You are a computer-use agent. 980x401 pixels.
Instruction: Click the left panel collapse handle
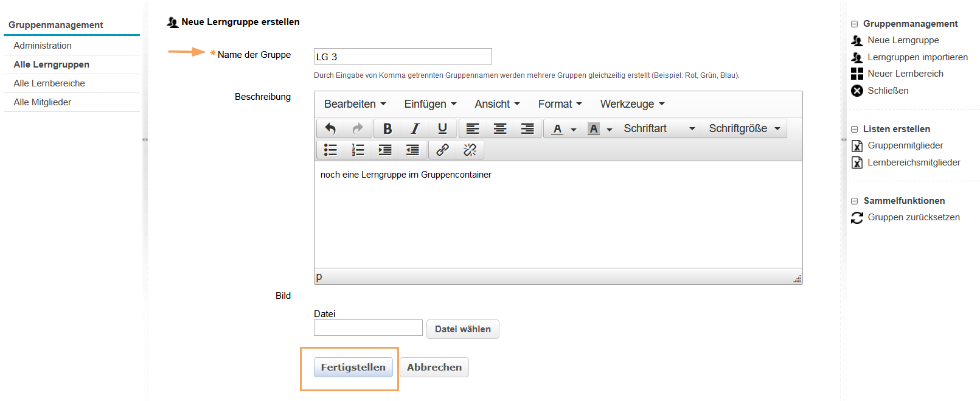145,140
